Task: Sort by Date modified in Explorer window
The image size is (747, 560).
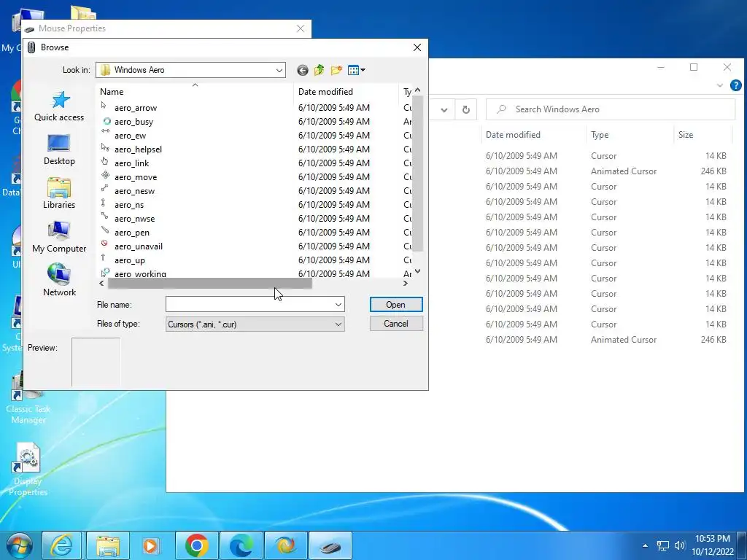Action: (x=533, y=135)
